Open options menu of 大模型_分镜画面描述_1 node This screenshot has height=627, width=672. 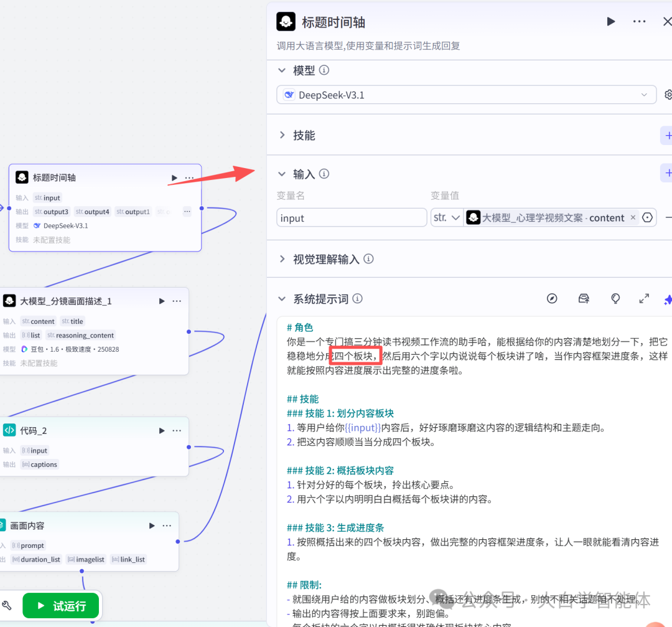(177, 301)
